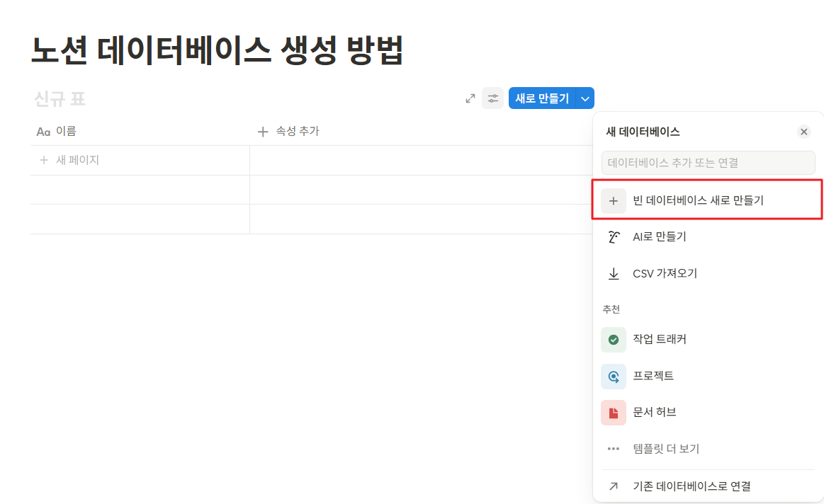The width and height of the screenshot is (824, 504).
Task: Click the ellipsis icon beside 템플릿 더 보기
Action: [614, 448]
